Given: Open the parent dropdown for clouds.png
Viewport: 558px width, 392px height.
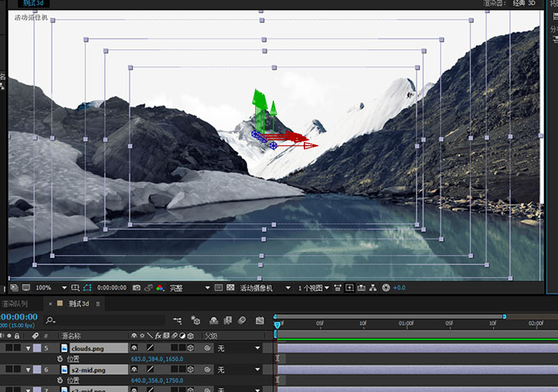Looking at the screenshot, I should 239,349.
